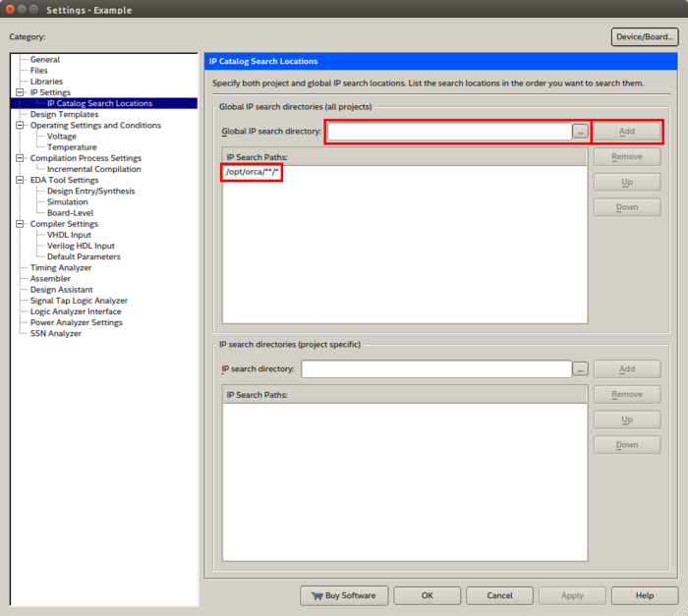Collapse Operating Settings and Conditions node

click(x=20, y=125)
